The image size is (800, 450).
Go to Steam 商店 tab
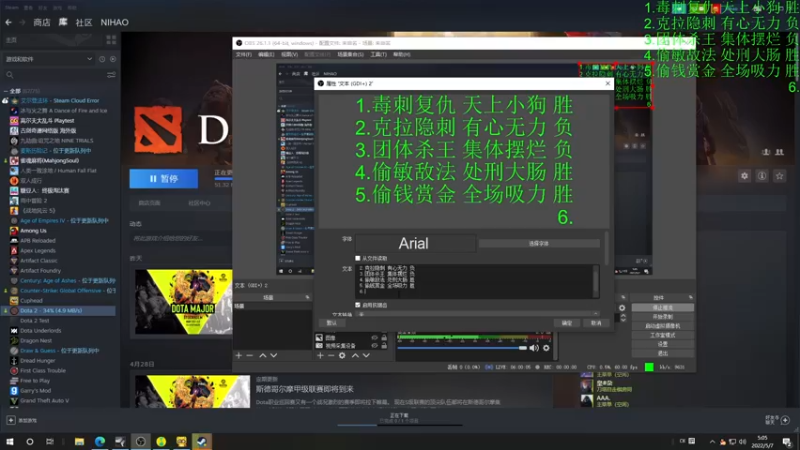42,22
